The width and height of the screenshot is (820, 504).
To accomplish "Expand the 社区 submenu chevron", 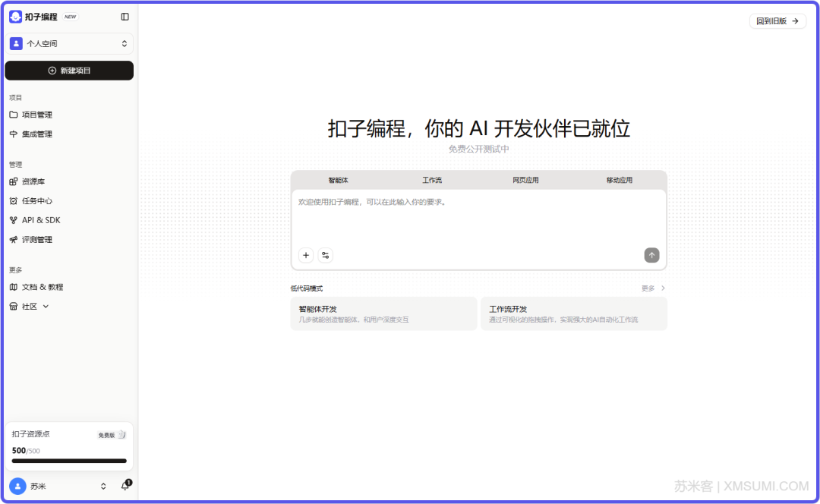I will point(46,307).
